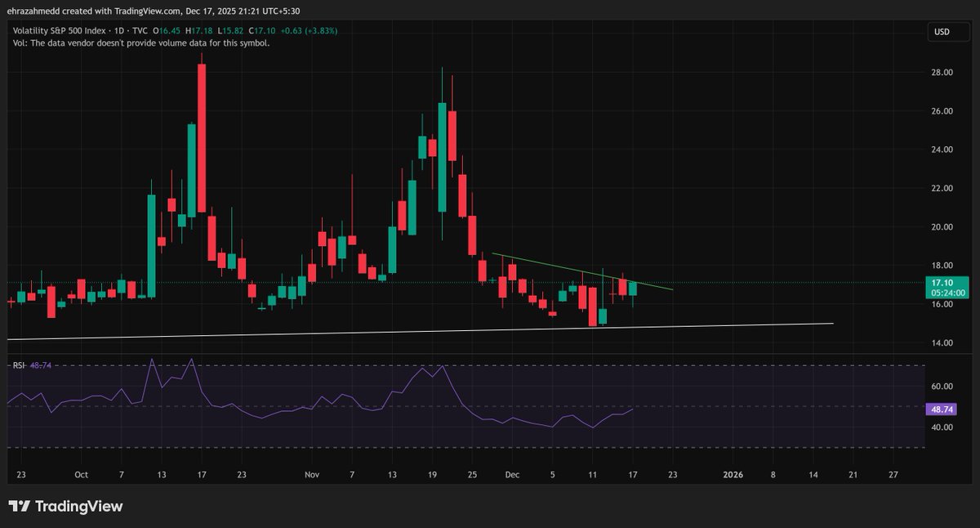Click the current price label 17.10
The image size is (980, 528).
click(x=943, y=282)
